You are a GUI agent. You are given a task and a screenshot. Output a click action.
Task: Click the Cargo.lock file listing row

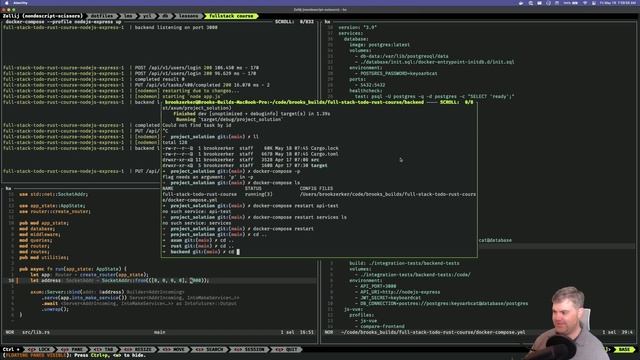251,148
